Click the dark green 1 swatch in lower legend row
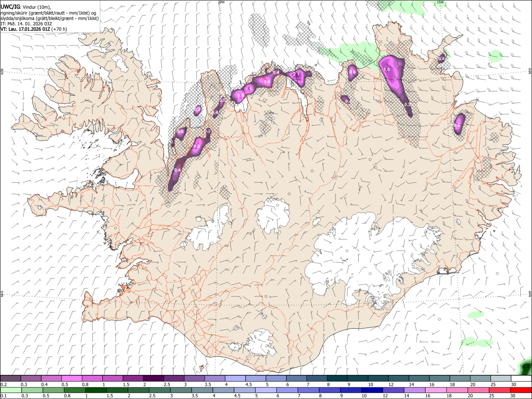The width and height of the screenshot is (532, 399). pos(96,390)
